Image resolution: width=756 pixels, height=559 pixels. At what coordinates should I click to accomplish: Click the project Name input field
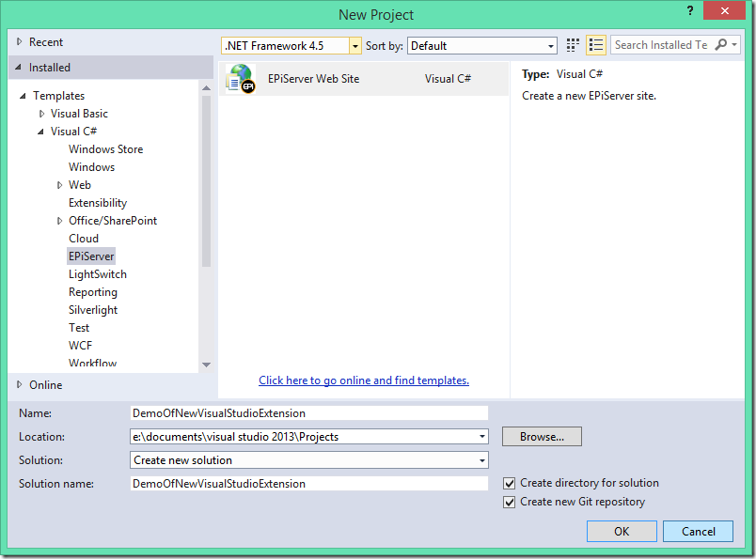coord(309,413)
